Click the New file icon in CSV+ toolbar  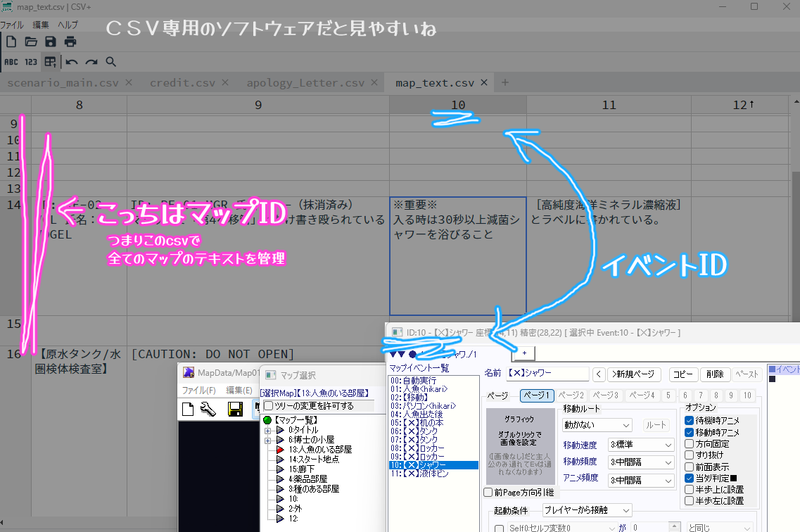coord(11,42)
